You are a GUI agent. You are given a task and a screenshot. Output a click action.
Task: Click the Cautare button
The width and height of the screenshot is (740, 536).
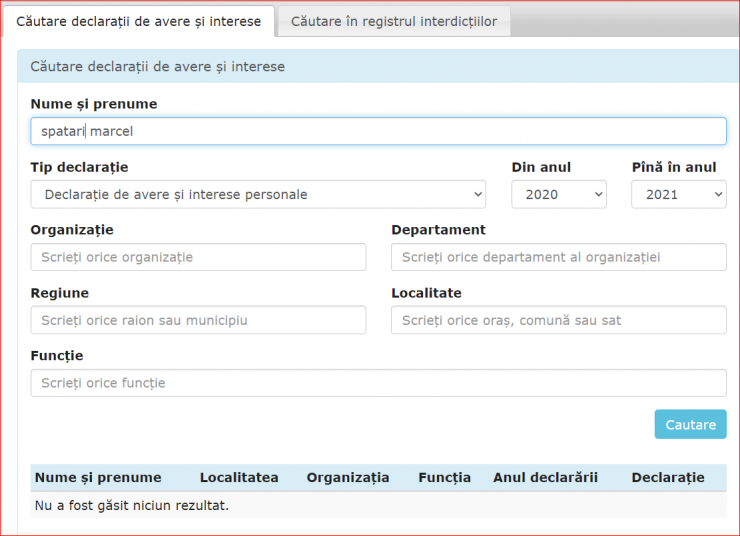point(690,425)
